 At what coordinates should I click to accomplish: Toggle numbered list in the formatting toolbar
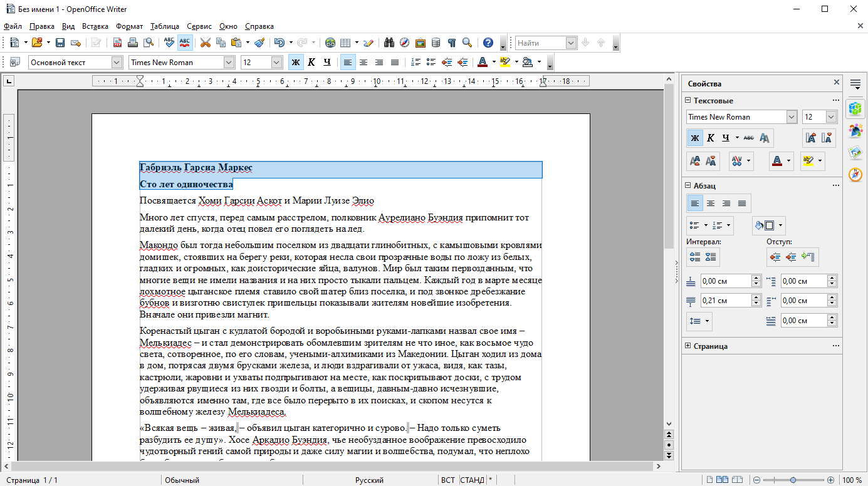(416, 62)
